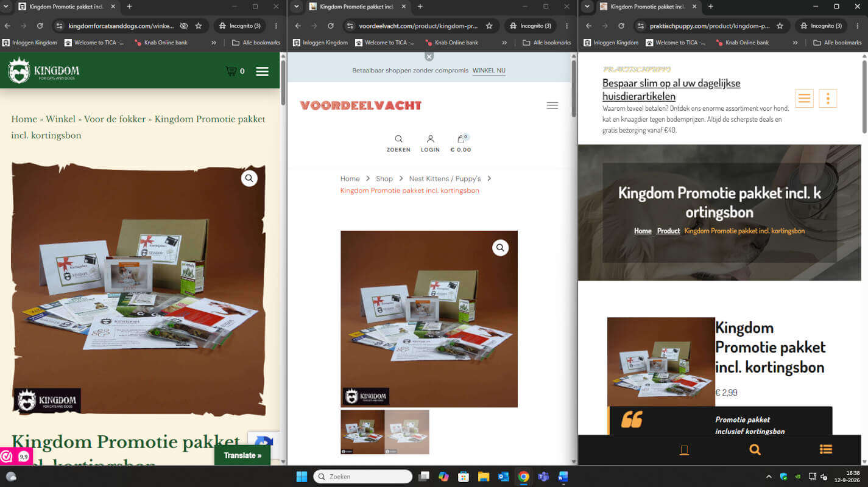Open tab search dropdown in Voordeelvacht window

pyautogui.click(x=297, y=7)
